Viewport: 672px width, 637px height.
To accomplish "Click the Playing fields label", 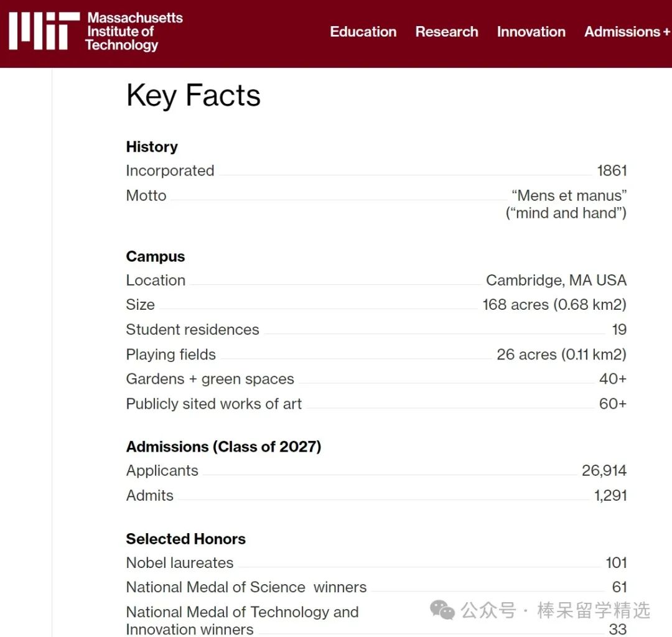I will (x=170, y=355).
